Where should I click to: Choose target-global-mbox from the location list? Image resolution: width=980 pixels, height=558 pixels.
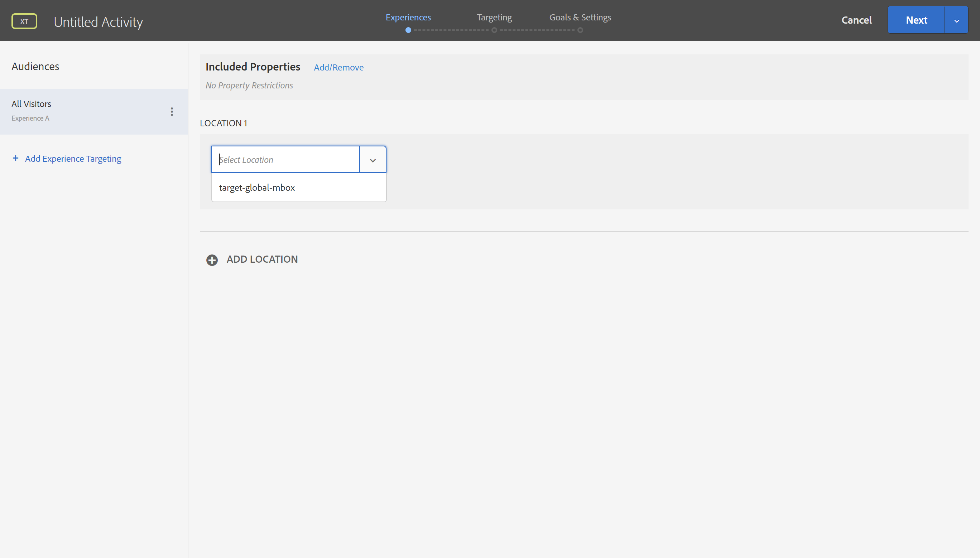click(x=299, y=188)
